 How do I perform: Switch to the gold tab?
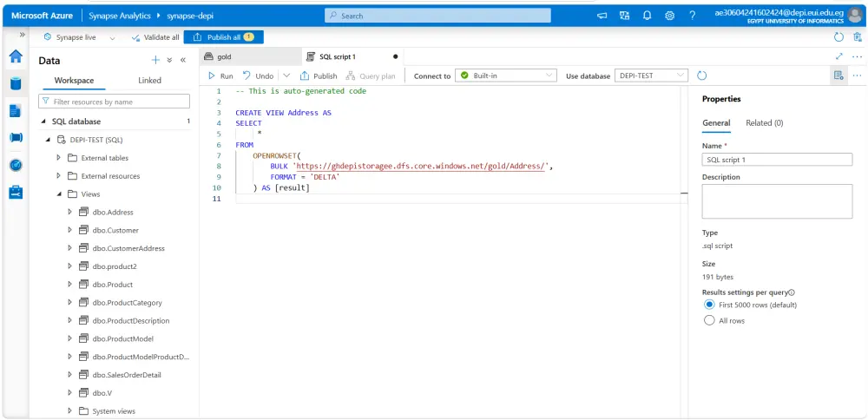(x=250, y=56)
